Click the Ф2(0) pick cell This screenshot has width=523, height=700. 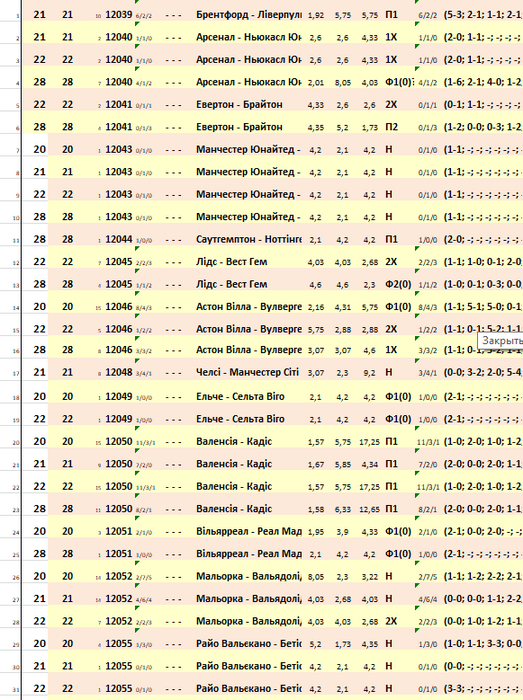pos(398,284)
